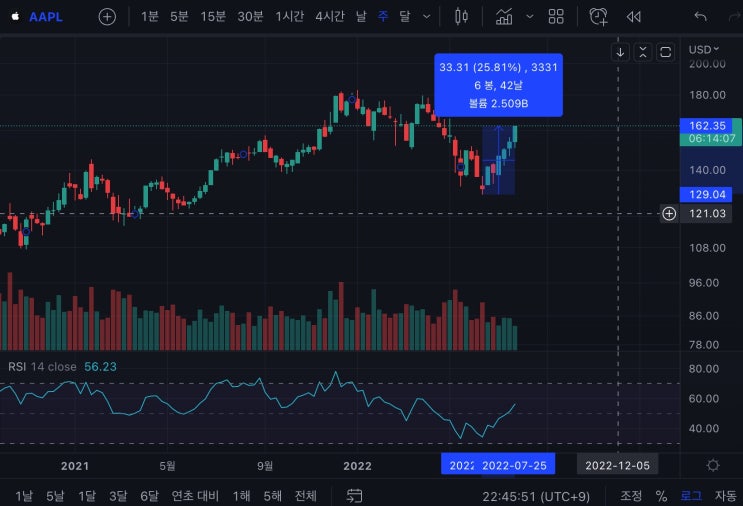Select the 3달 date range
The height and width of the screenshot is (506, 743).
(x=118, y=496)
